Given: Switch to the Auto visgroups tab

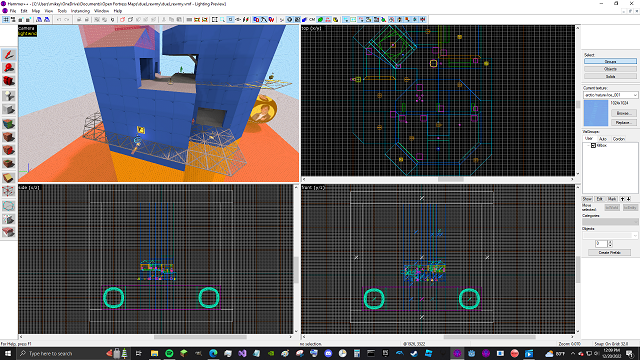Looking at the screenshot, I should point(603,139).
